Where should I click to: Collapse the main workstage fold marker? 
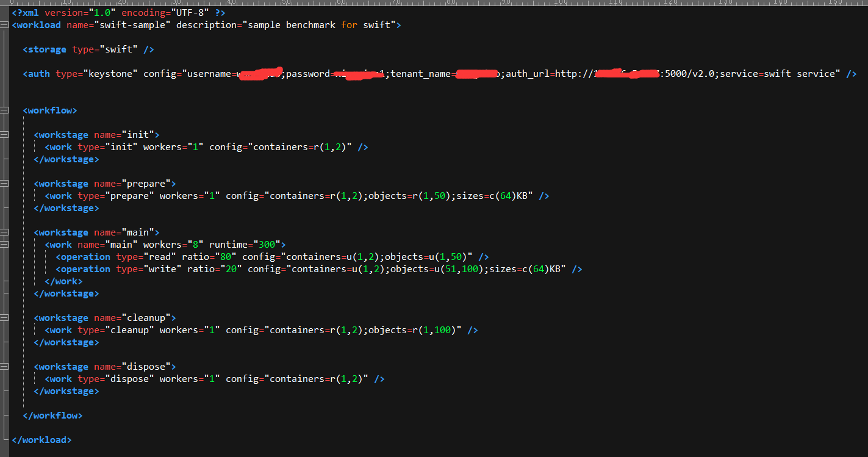click(5, 232)
